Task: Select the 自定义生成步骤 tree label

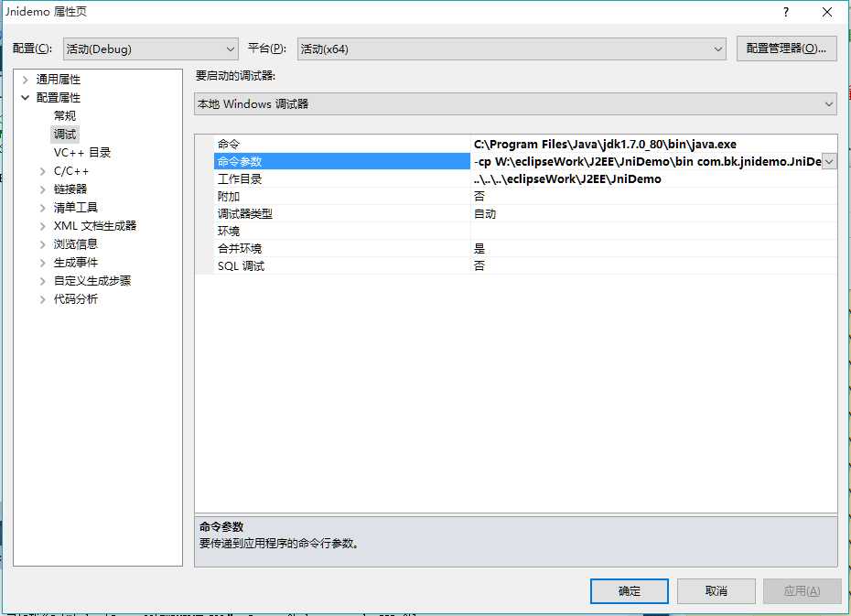Action: (92, 281)
